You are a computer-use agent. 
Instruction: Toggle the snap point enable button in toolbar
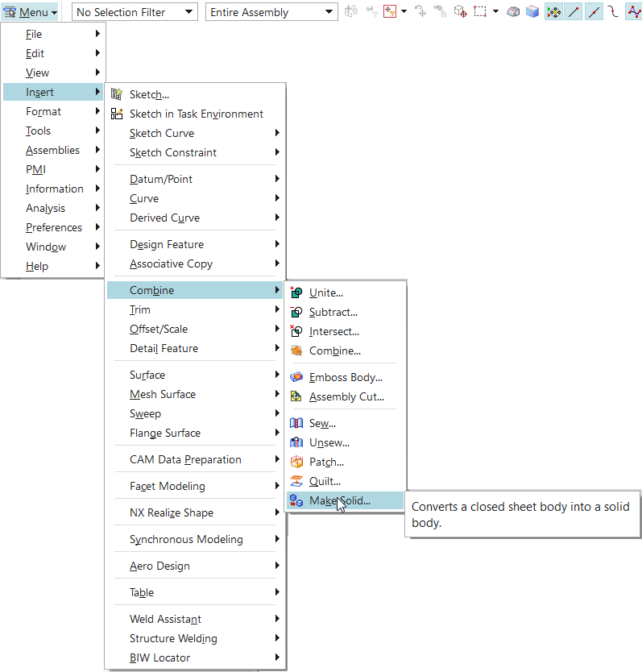[x=553, y=13]
